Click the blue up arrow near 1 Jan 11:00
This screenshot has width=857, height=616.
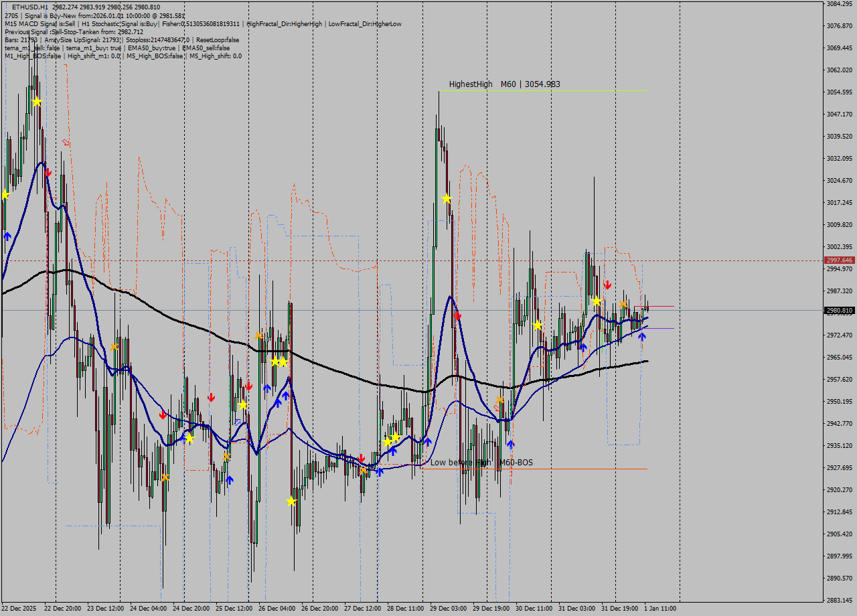[641, 336]
